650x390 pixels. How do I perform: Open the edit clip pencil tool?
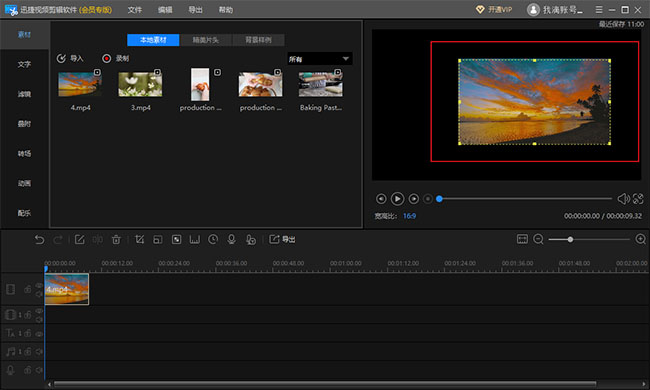point(80,240)
